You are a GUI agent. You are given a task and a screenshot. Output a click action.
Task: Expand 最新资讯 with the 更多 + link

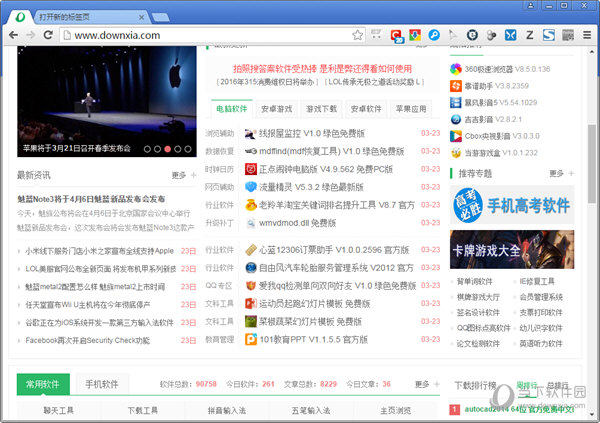pos(184,175)
